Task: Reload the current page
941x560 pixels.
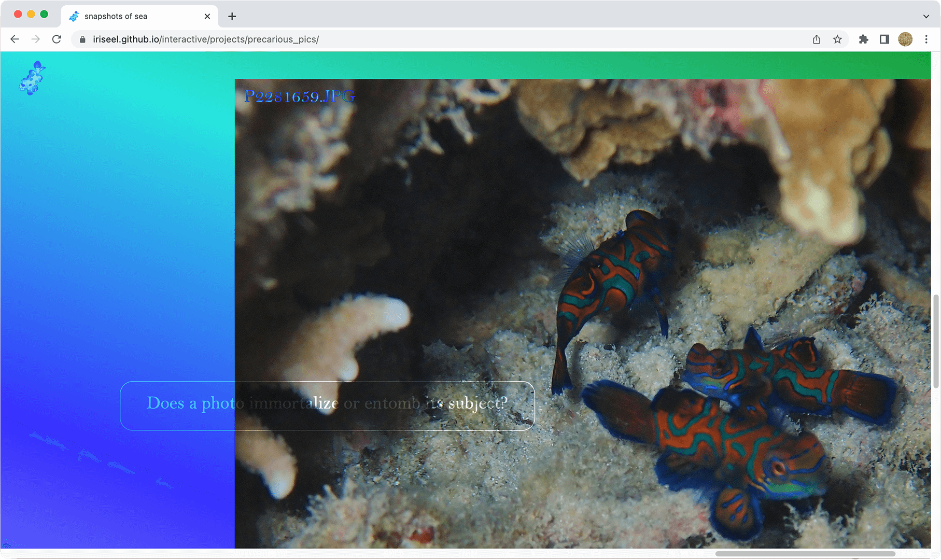Action: (x=57, y=39)
